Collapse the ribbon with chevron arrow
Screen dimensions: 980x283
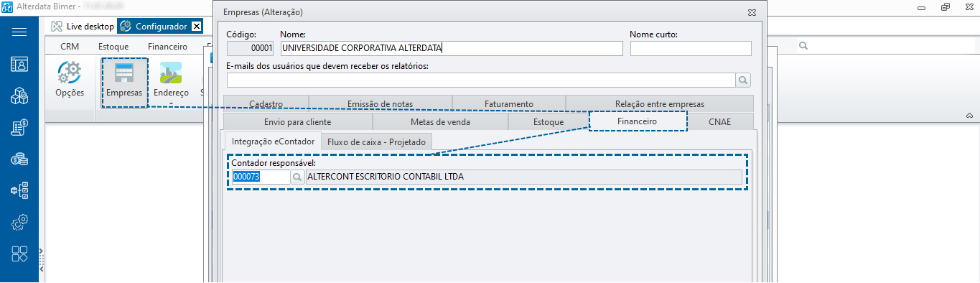tap(969, 116)
